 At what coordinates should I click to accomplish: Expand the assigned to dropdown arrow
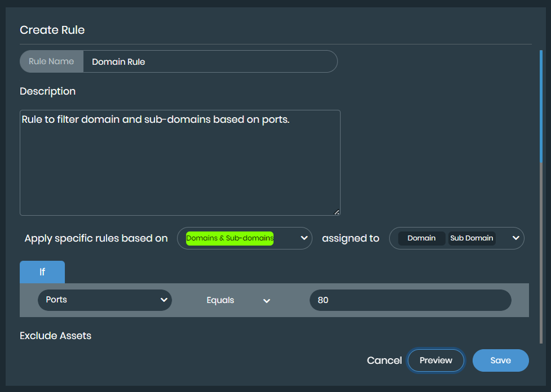pyautogui.click(x=516, y=238)
